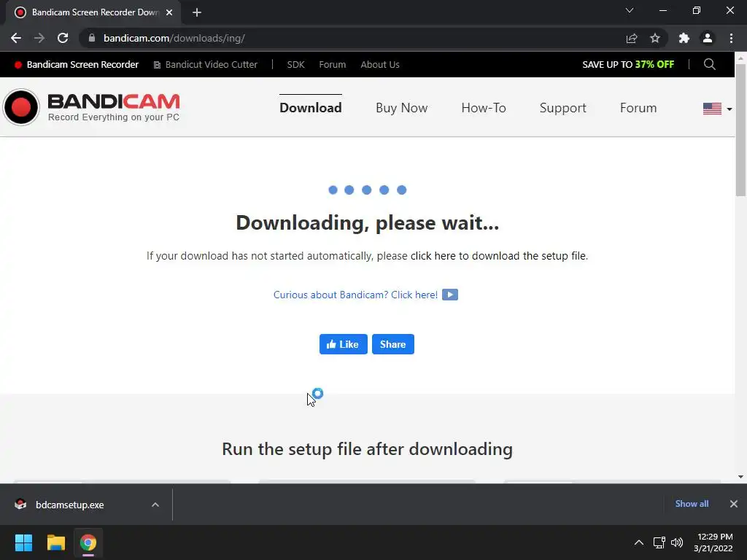Open a new browser tab
The image size is (747, 560).
click(x=197, y=12)
